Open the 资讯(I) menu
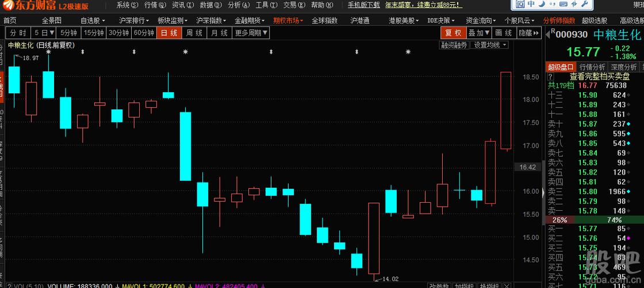 pyautogui.click(x=183, y=5)
